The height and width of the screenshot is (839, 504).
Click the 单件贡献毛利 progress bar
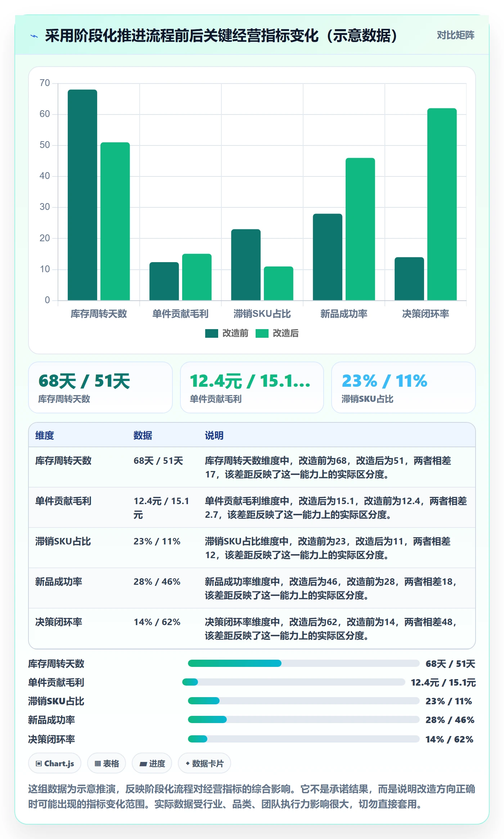click(294, 682)
